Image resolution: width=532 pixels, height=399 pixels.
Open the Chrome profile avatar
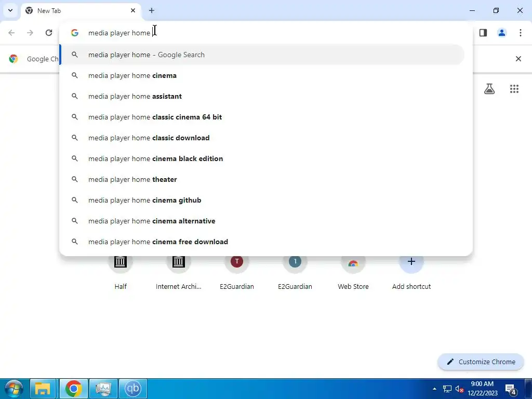[502, 33]
